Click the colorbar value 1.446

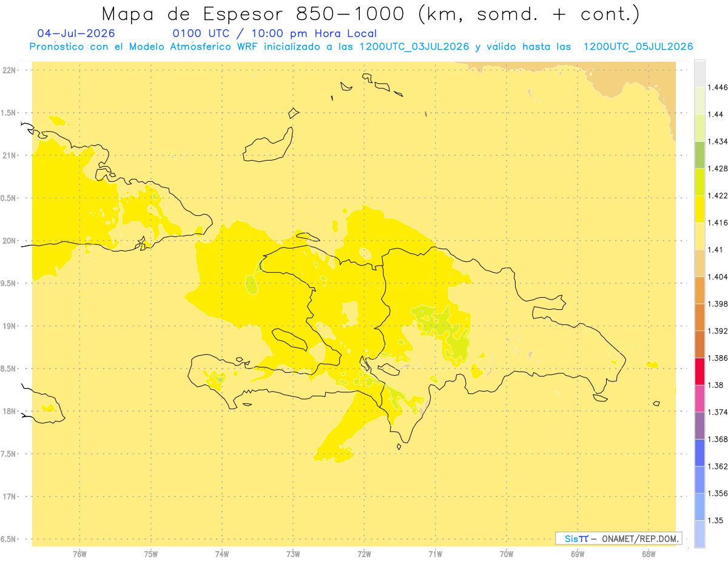pos(718,87)
